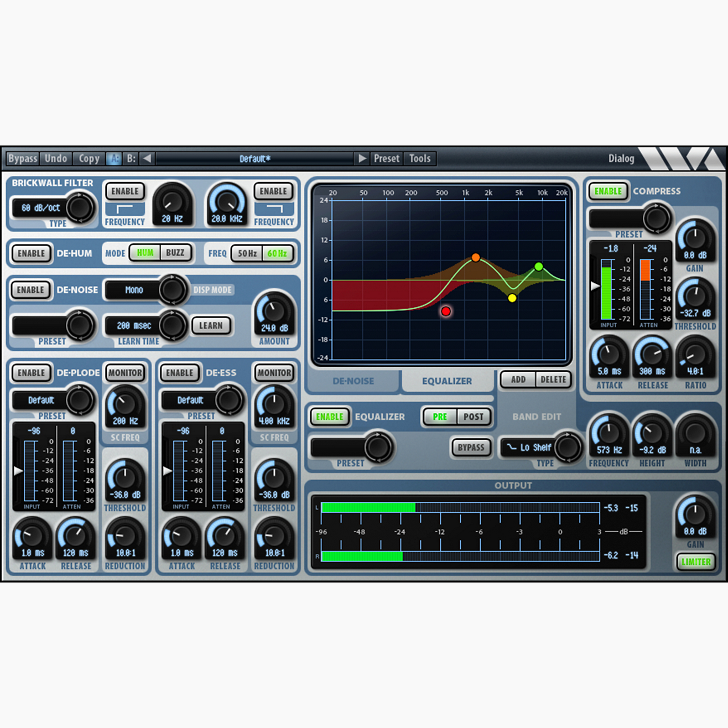Select the orange EQ band node

476,258
